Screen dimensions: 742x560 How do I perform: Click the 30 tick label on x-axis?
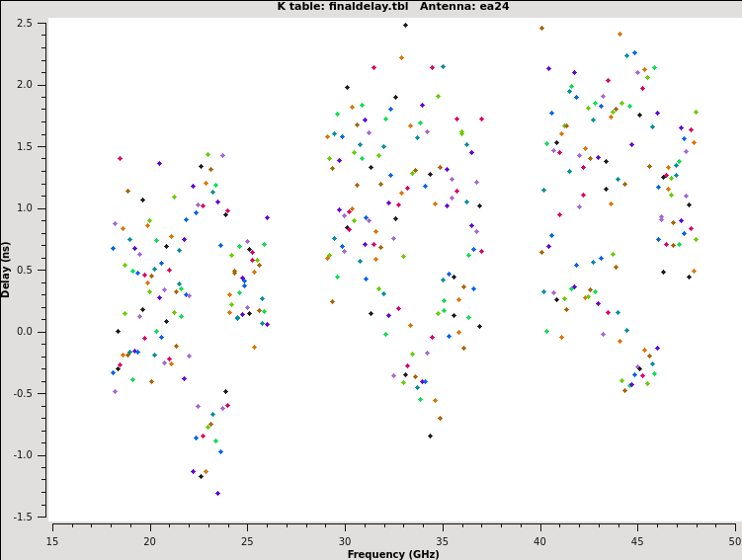[x=345, y=540]
